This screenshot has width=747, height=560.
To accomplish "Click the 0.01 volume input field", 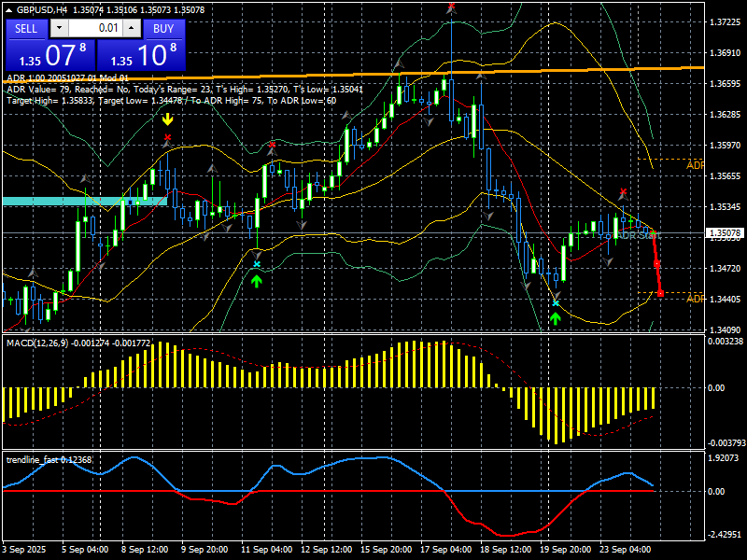I will pos(95,28).
